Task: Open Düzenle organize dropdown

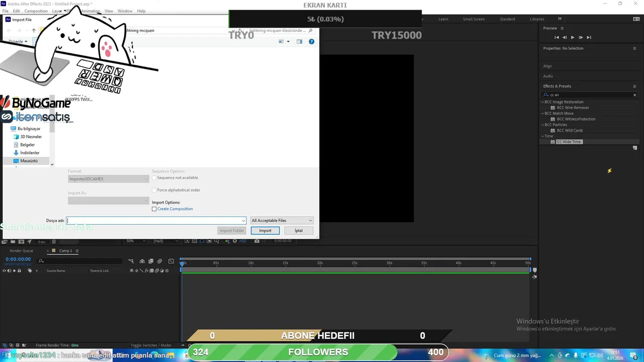Action: point(18,42)
